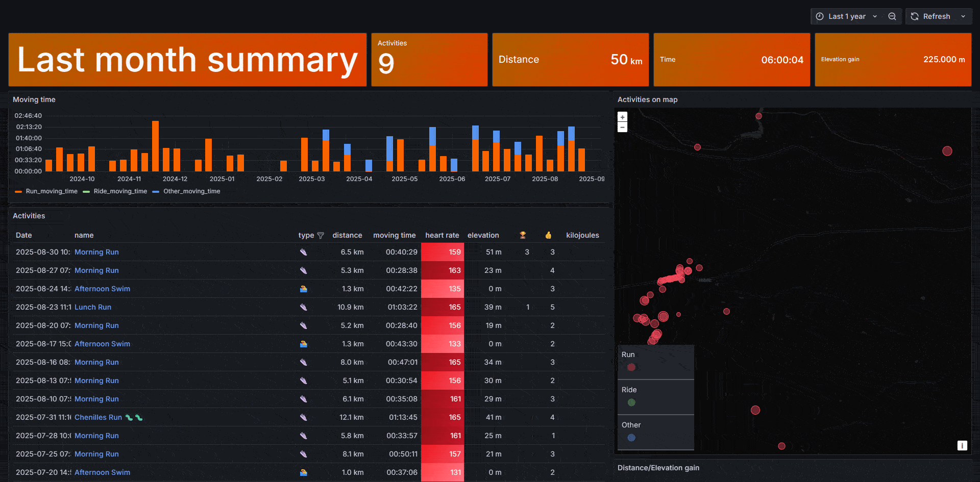Click the run shoe icon for 2025-08-13 row
This screenshot has width=980, height=482.
(303, 380)
